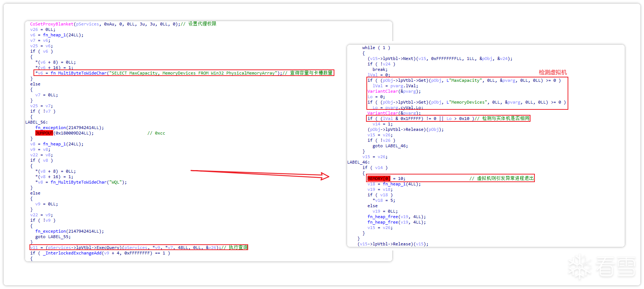Click the "while ( 1 )" loop header
This screenshot has width=644, height=289.
376,48
